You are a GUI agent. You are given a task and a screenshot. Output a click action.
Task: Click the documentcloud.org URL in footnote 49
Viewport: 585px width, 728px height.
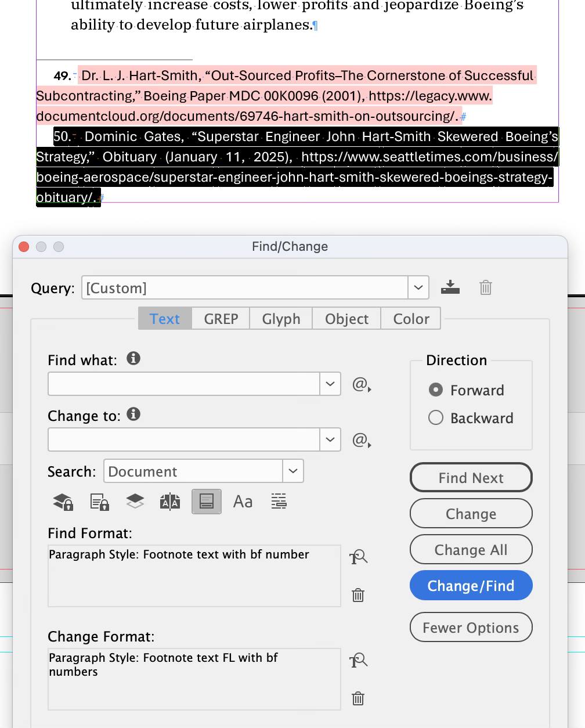click(247, 116)
